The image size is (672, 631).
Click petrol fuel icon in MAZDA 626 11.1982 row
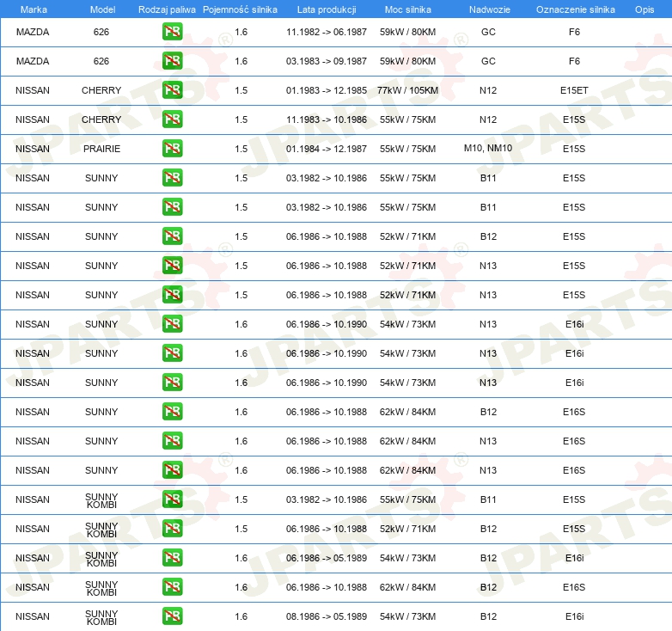click(x=172, y=32)
